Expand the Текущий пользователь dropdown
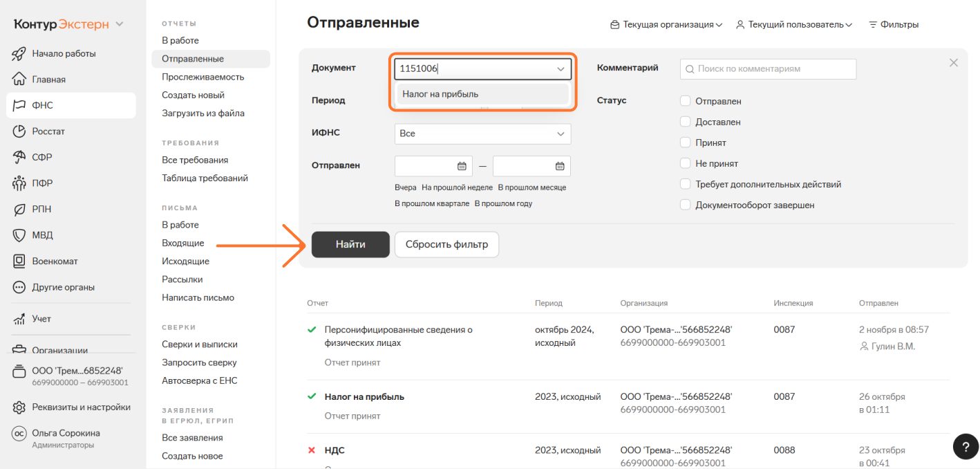This screenshot has height=469, width=980. [x=793, y=25]
